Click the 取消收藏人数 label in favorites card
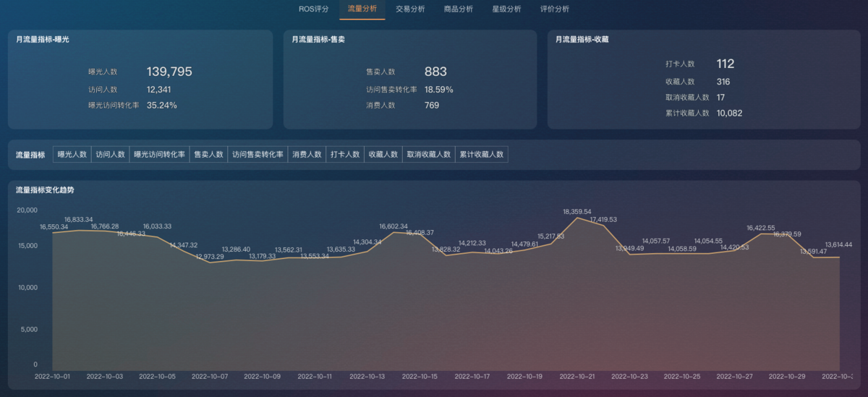The height and width of the screenshot is (397, 868). [687, 98]
